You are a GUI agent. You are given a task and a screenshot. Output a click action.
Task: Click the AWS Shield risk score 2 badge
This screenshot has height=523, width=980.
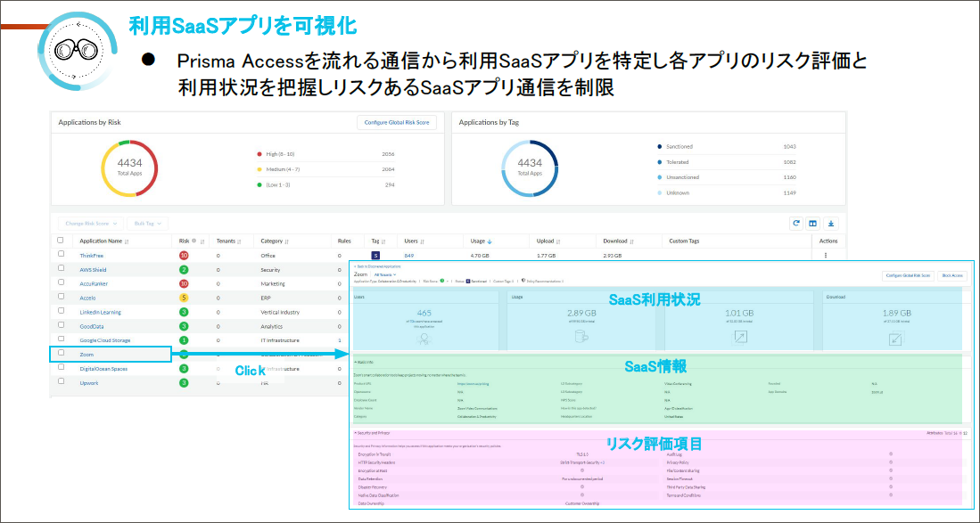point(184,270)
